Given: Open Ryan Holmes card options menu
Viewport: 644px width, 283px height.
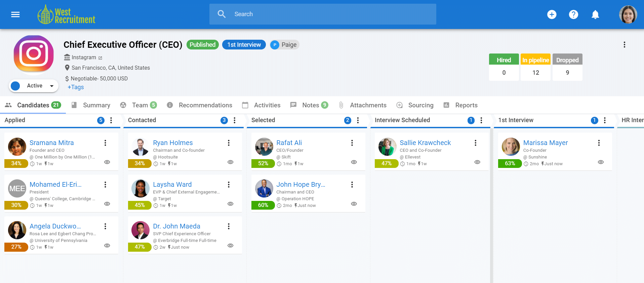Looking at the screenshot, I should pyautogui.click(x=229, y=143).
